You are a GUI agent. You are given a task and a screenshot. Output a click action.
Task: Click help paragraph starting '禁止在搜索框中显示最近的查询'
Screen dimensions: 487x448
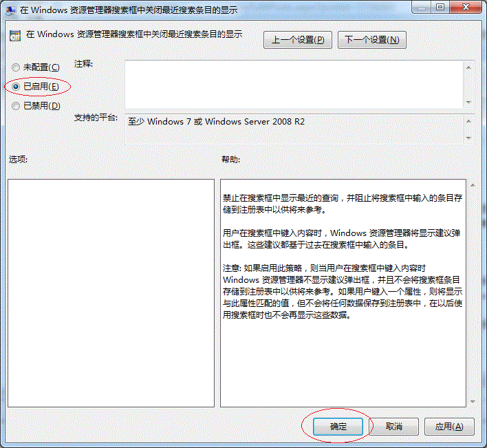(x=343, y=204)
